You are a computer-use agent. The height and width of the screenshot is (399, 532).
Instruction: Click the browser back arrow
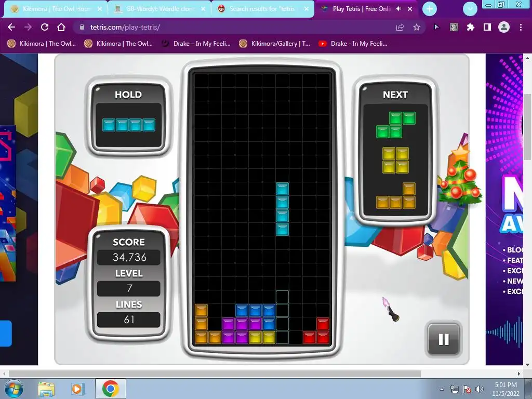point(11,27)
